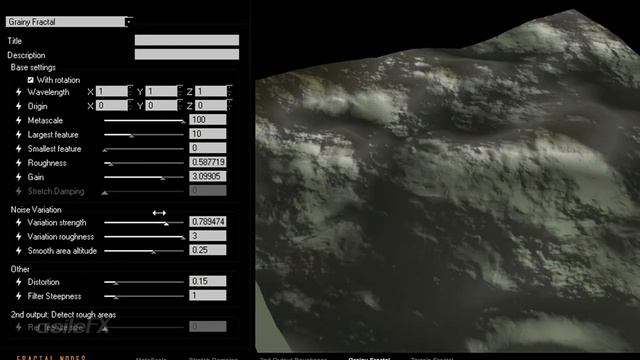
Task: Click the Base settings section label
Action: click(33, 67)
